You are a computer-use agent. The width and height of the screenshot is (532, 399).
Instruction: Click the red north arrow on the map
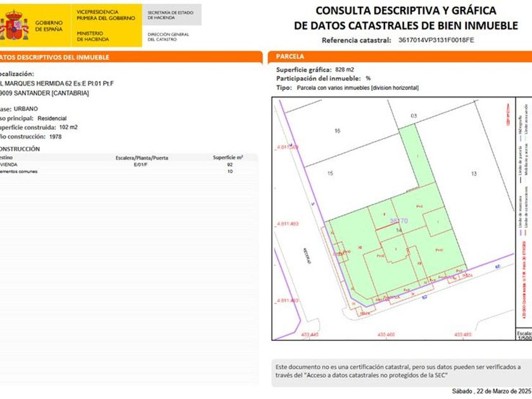pyautogui.click(x=508, y=115)
